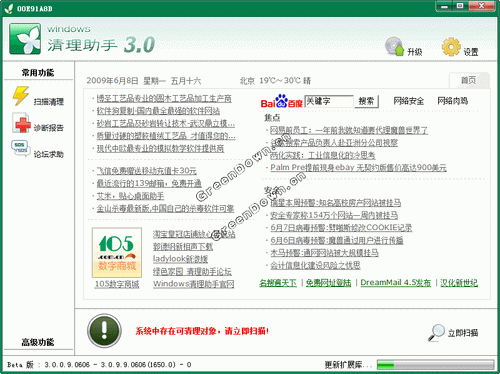
Task: Click the title bar leaf icon
Action: pyautogui.click(x=9, y=8)
